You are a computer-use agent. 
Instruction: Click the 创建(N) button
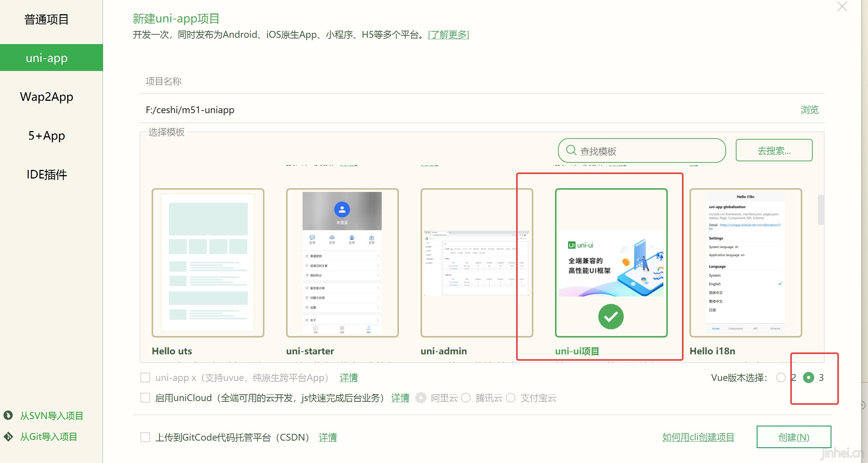(794, 437)
